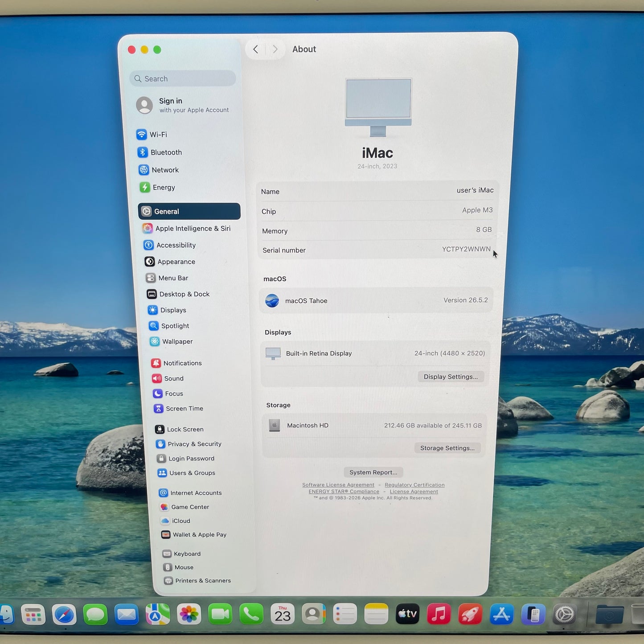This screenshot has height=644, width=644.
Task: Open Apple Intelligence & Siri settings
Action: [186, 228]
